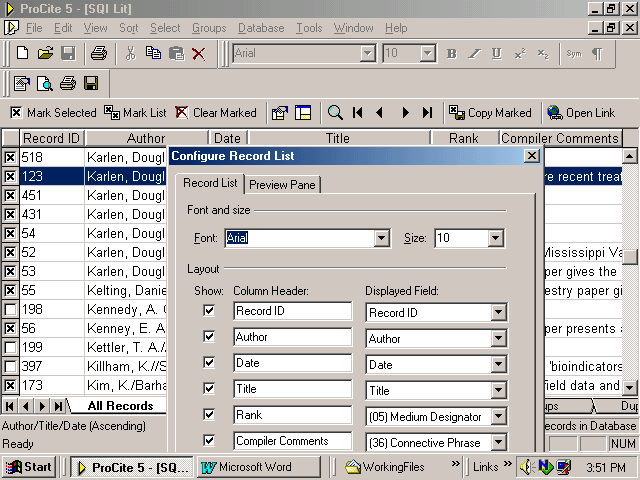This screenshot has height=480, width=640.
Task: Click the Print Preview magnifier page icon
Action: coord(44,83)
